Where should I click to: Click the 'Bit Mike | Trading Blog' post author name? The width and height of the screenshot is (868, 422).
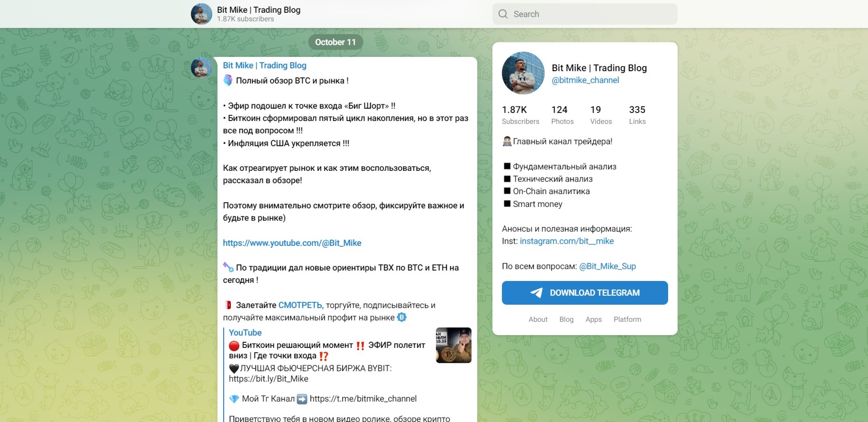pos(264,66)
